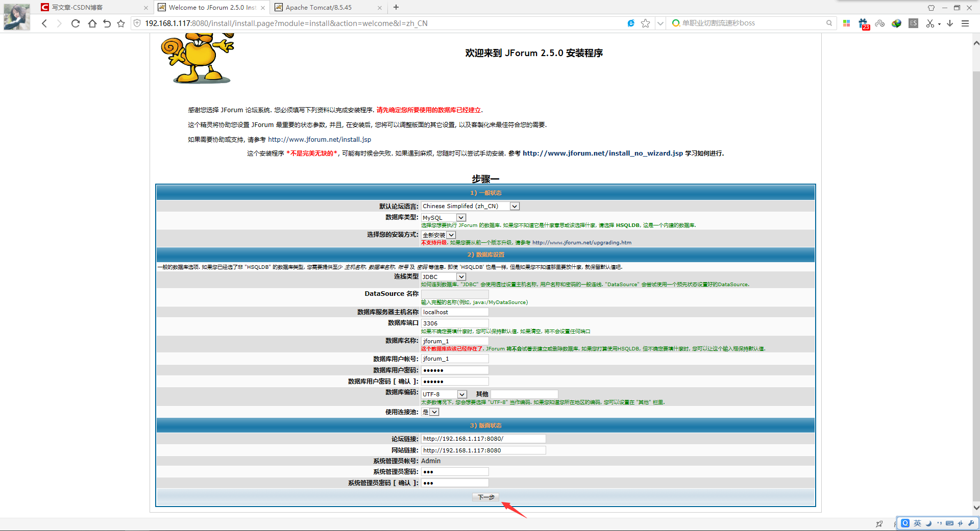Toggle the 英 language mode of IME
Screen dimensions: 980x531
tap(918, 523)
